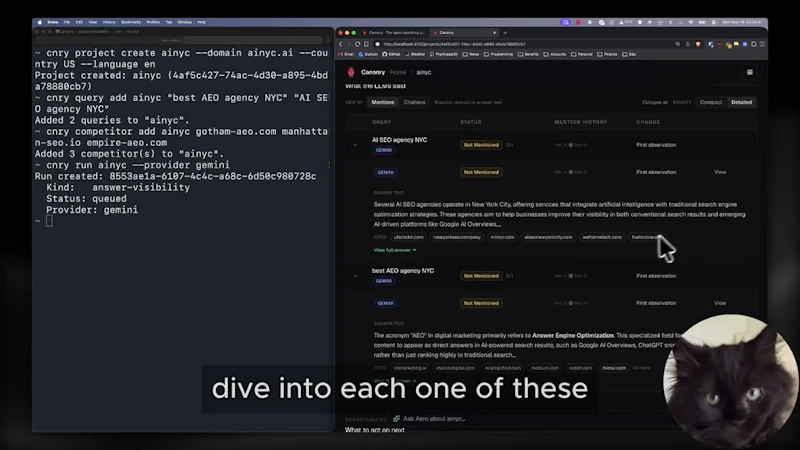
Task: Set density to Compact
Action: tap(711, 103)
